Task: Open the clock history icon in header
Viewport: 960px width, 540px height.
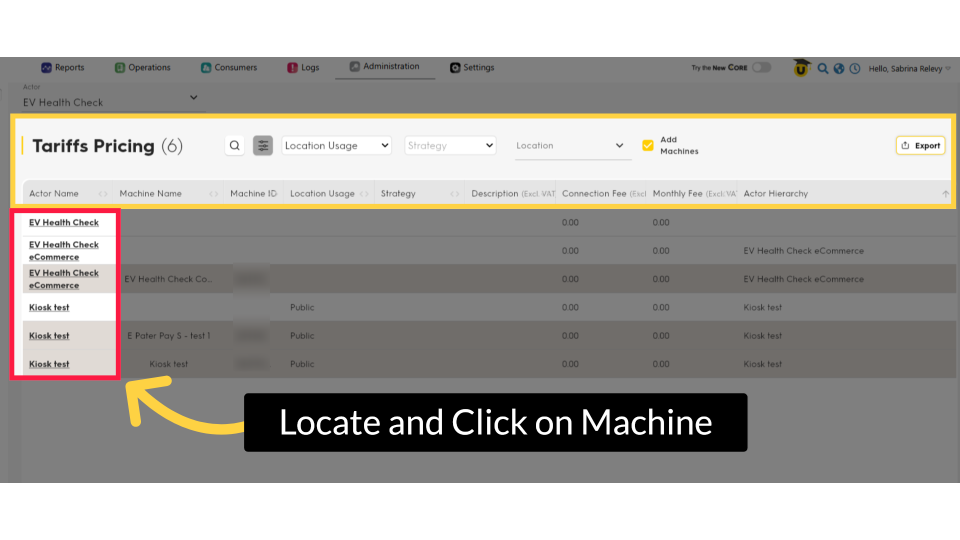Action: pyautogui.click(x=855, y=69)
